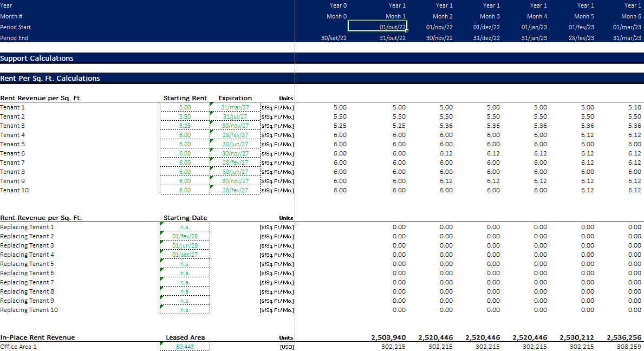Screen dimensions: 644x351
Task: Click Replacing Tenant 4 date 01/set/27
Action: (185, 255)
